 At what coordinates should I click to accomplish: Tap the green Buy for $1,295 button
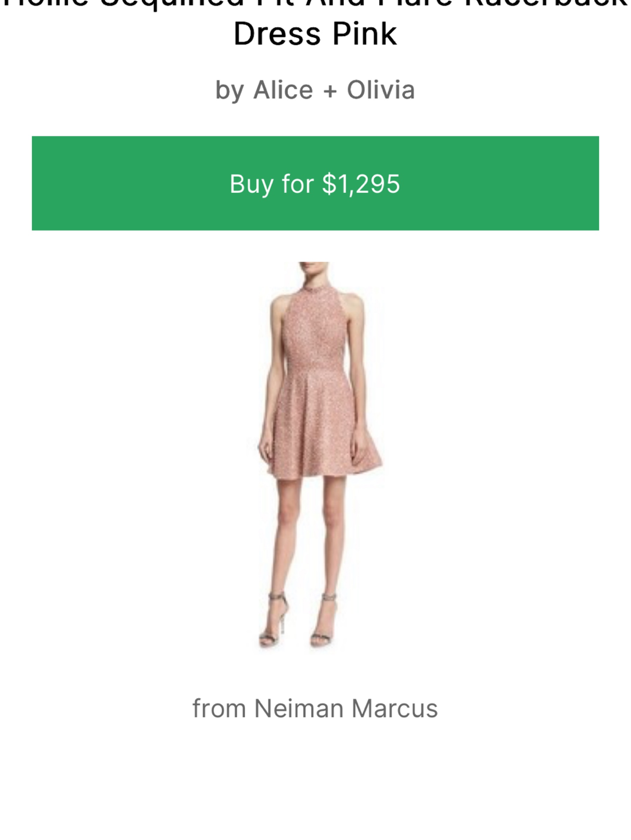coord(315,183)
